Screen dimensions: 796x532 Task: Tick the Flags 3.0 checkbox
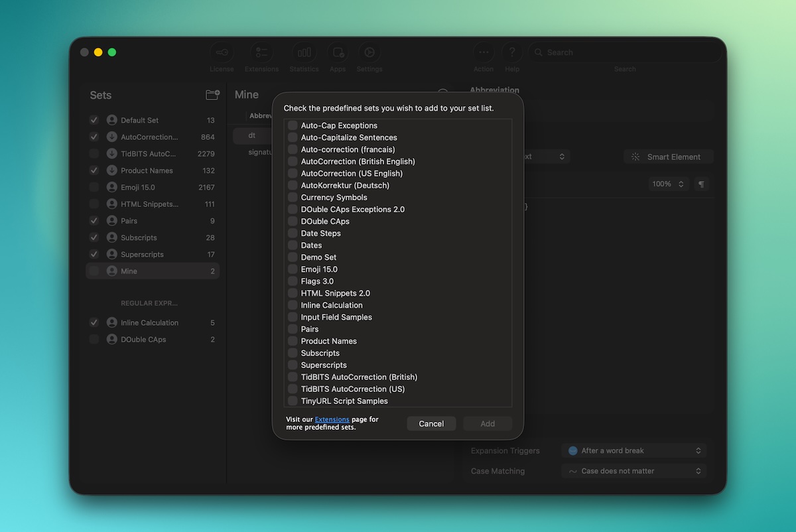click(293, 281)
